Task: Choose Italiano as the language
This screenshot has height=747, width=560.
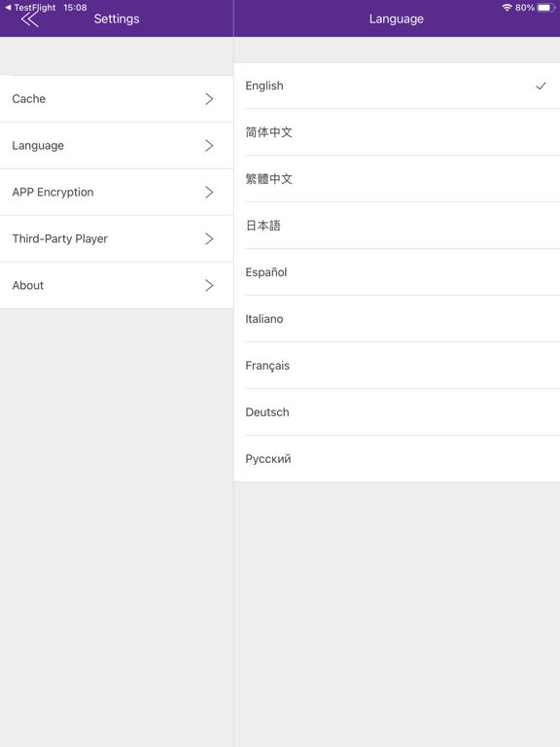Action: 397,319
